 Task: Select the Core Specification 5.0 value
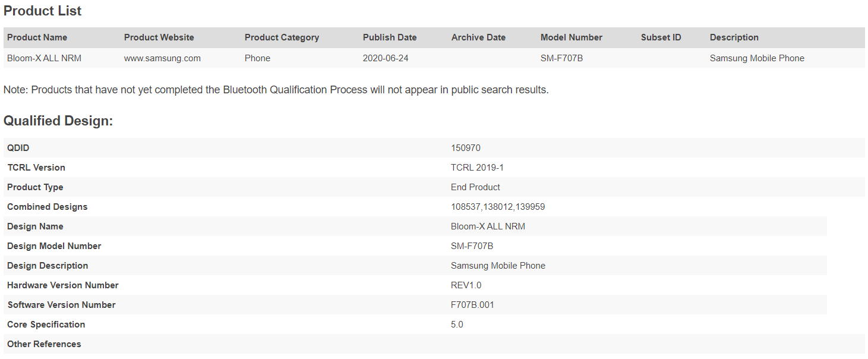pyautogui.click(x=457, y=325)
